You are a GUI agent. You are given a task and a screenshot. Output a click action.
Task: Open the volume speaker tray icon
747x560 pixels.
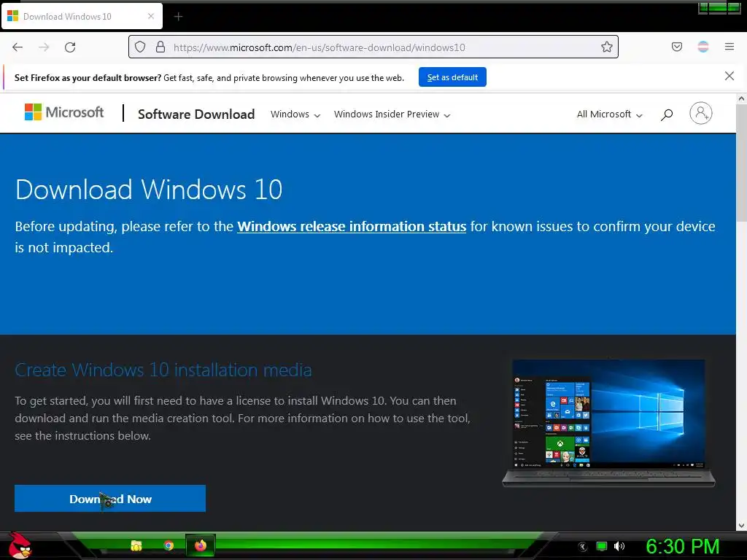tap(619, 546)
